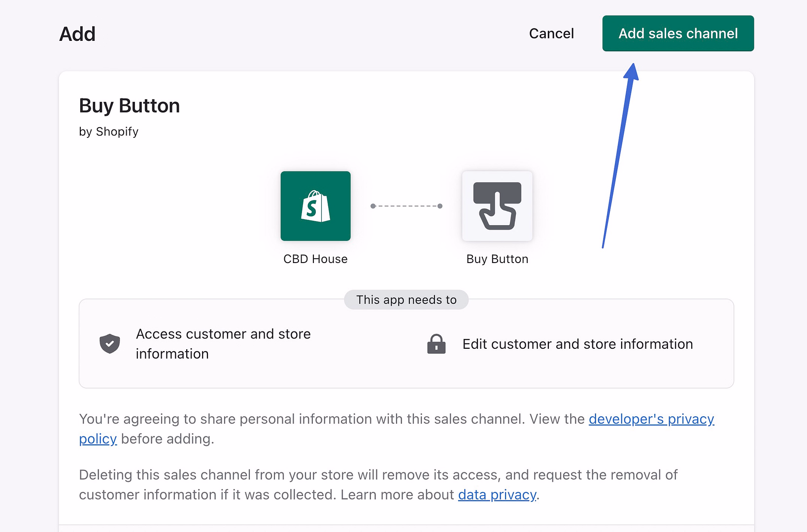
Task: Click the permissions information box
Action: coord(406,343)
